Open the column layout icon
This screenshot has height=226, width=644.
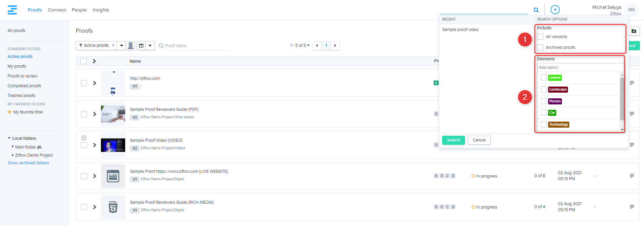(141, 45)
